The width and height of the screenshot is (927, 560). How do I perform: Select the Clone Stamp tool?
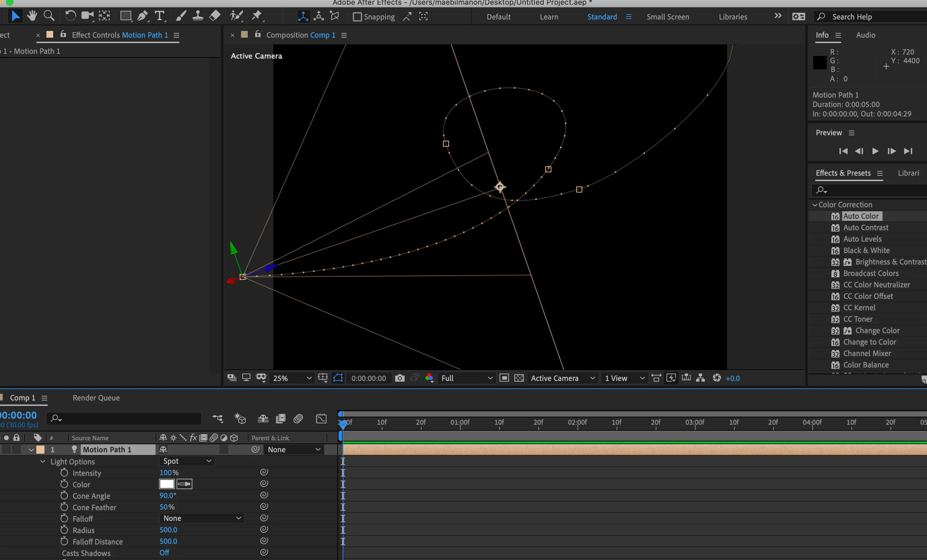pos(198,16)
